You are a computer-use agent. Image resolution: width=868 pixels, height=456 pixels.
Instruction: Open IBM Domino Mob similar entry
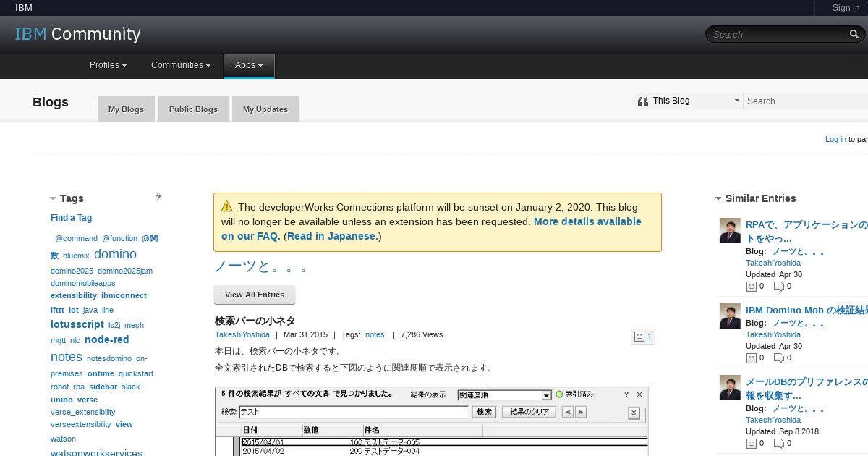[807, 310]
